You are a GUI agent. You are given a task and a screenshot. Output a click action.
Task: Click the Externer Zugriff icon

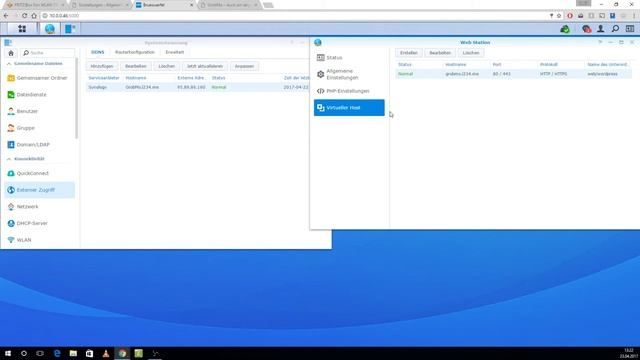[x=11, y=190]
